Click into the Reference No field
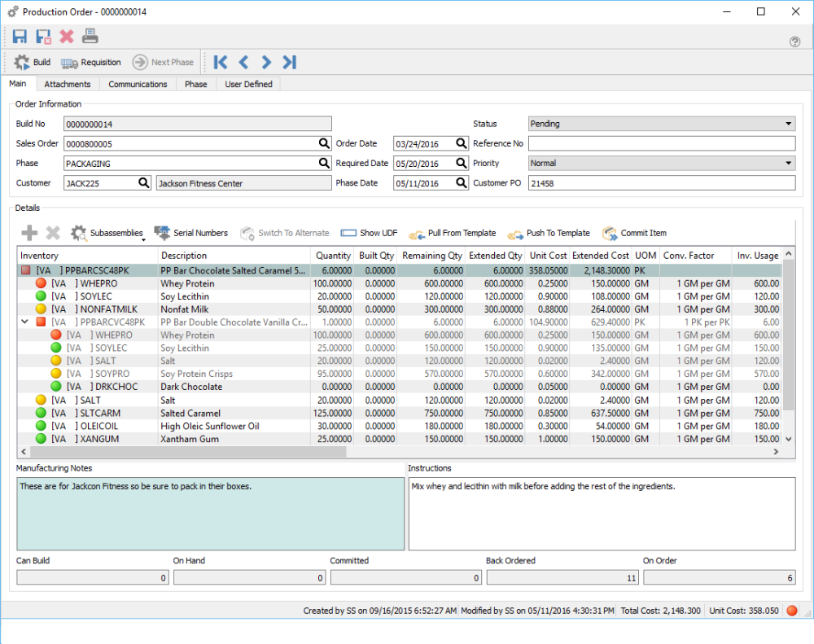Screen dimensions: 814x644 click(661, 144)
